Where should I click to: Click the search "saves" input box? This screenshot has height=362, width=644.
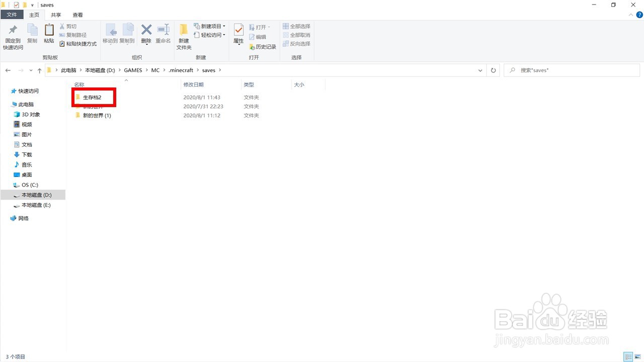click(572, 70)
